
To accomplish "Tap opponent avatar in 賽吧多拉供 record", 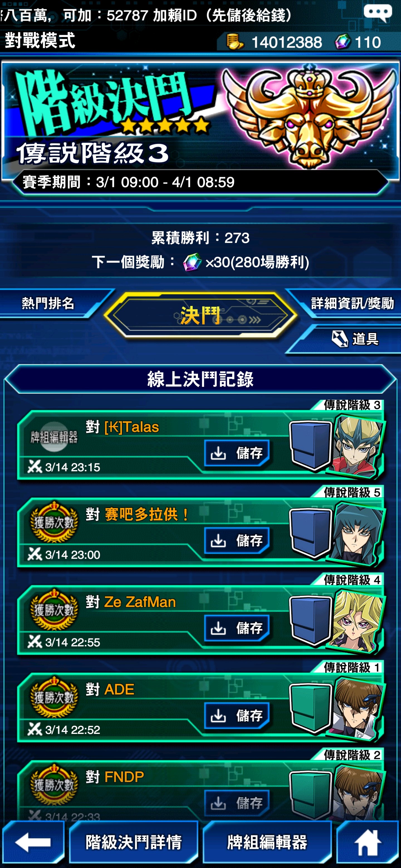I will [x=357, y=533].
